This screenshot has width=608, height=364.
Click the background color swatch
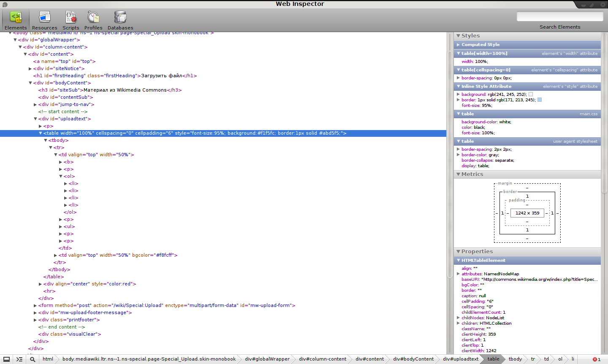[531, 94]
